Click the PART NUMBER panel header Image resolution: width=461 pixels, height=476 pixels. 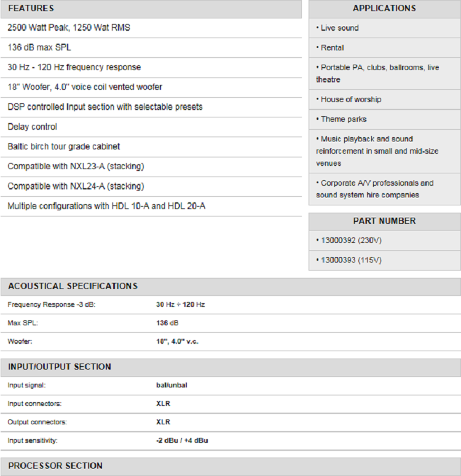(384, 221)
